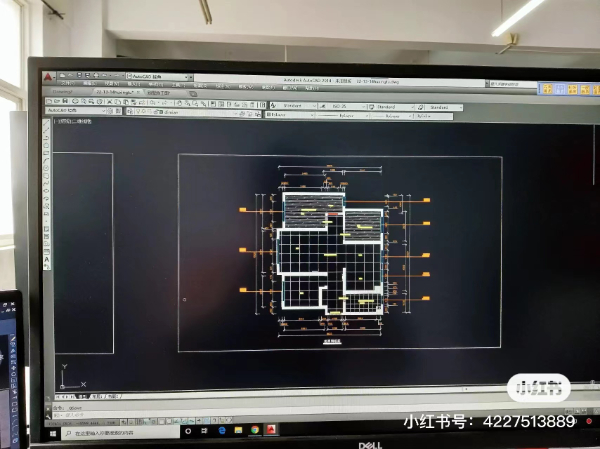
Task: Open the 视图 (View) menu
Action: [x=111, y=83]
